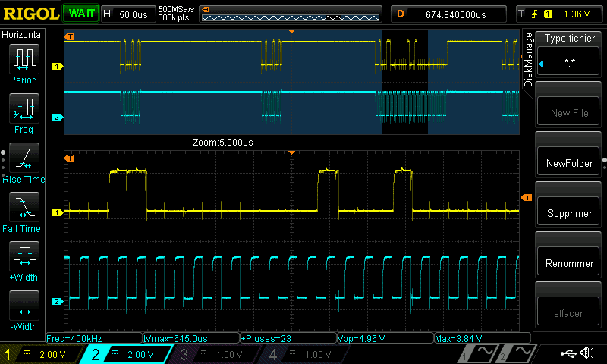Click the trigger level marker at right edge
This screenshot has width=607, height=364.
coord(527,198)
